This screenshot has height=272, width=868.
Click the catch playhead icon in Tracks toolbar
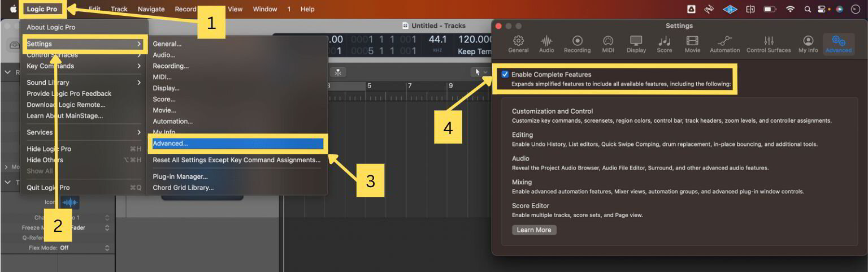click(338, 72)
